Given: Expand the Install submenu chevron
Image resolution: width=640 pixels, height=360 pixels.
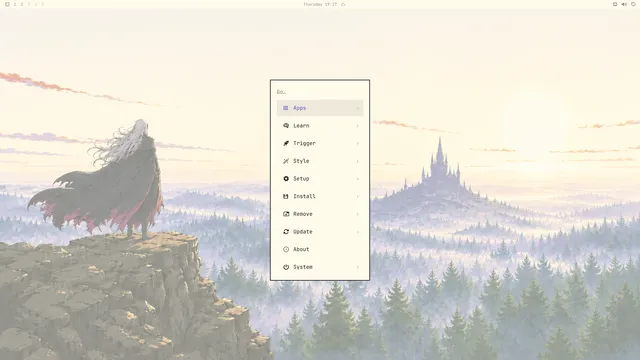Looking at the screenshot, I should 358,196.
